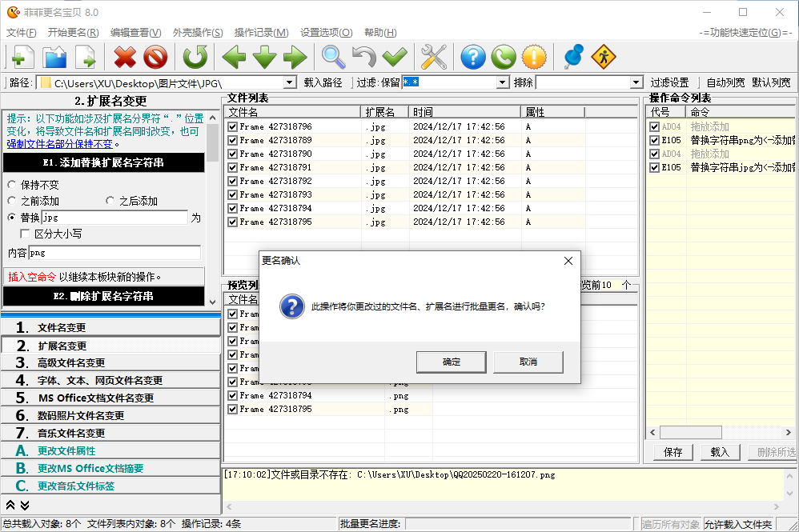Click the command list horizontal scrollbar
Image resolution: width=799 pixels, height=532 pixels.
[x=693, y=433]
